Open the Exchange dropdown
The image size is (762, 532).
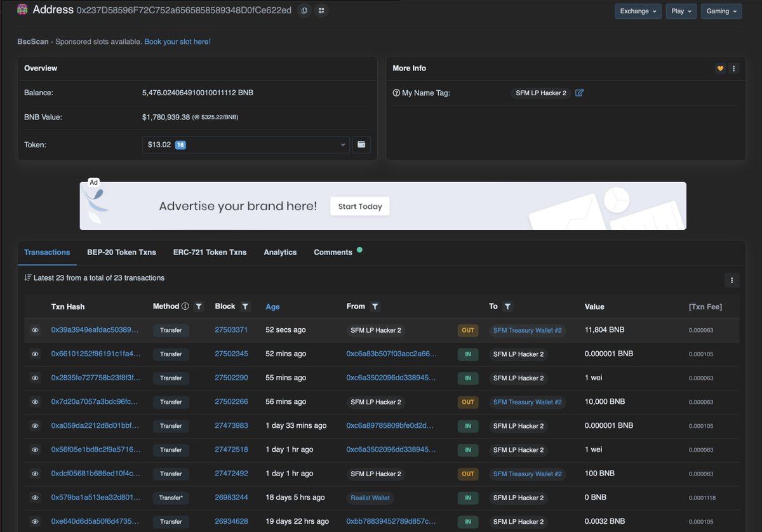[638, 11]
